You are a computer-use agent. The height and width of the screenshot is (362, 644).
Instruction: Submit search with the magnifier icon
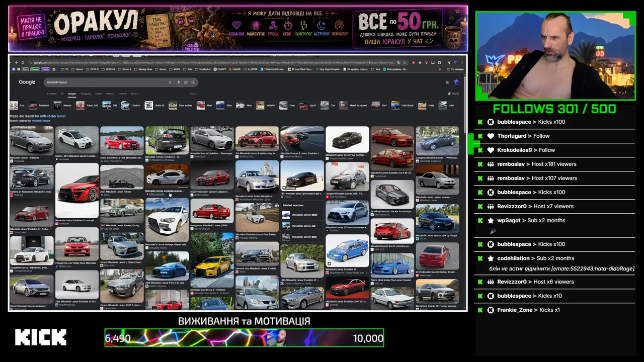193,82
